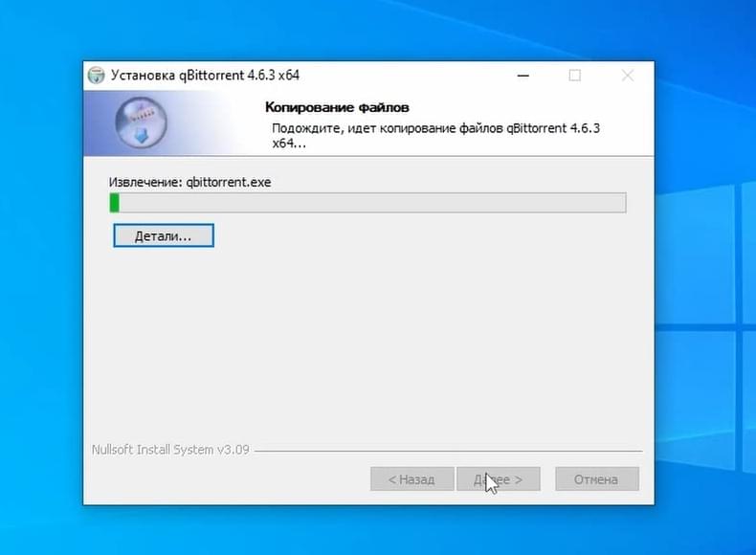Click the greyed-out maximize window icon

pyautogui.click(x=575, y=76)
